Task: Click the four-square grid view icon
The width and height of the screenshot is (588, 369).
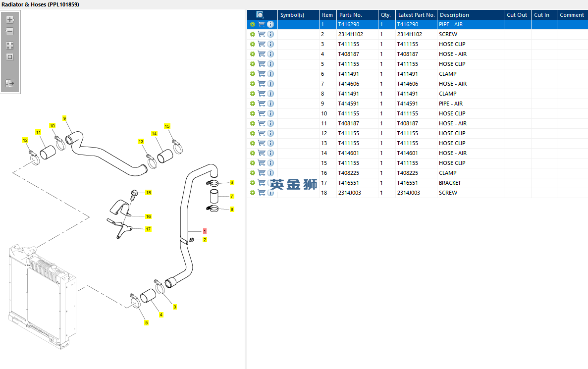Action: [x=10, y=45]
